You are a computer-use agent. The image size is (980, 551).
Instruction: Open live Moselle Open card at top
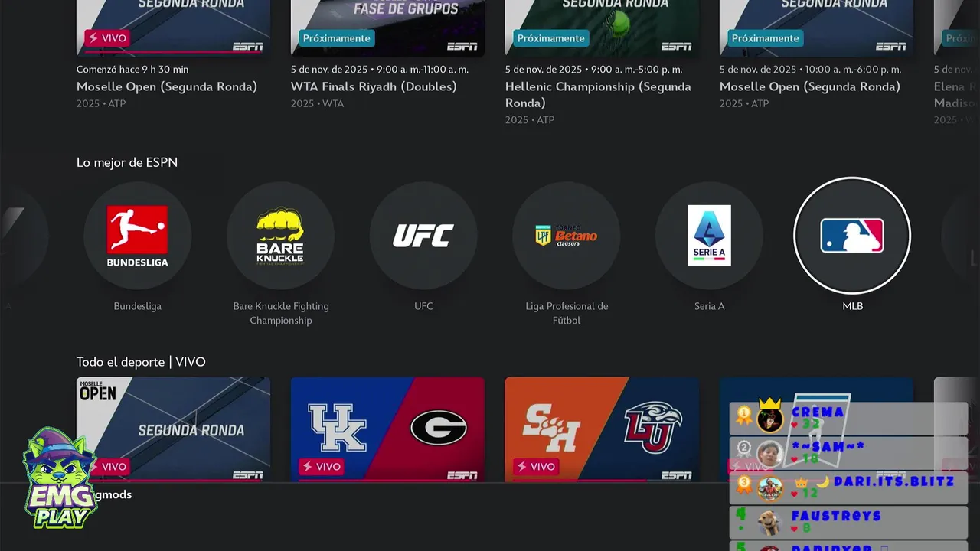click(173, 28)
